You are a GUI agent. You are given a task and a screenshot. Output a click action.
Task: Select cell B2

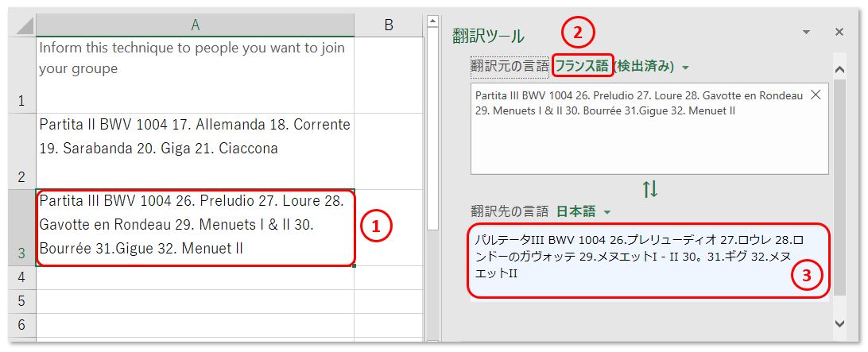(x=389, y=151)
